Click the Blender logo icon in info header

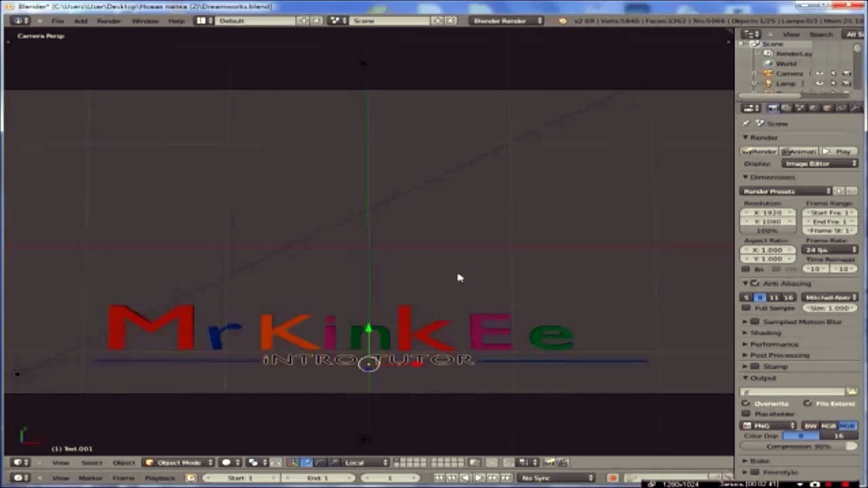point(562,21)
